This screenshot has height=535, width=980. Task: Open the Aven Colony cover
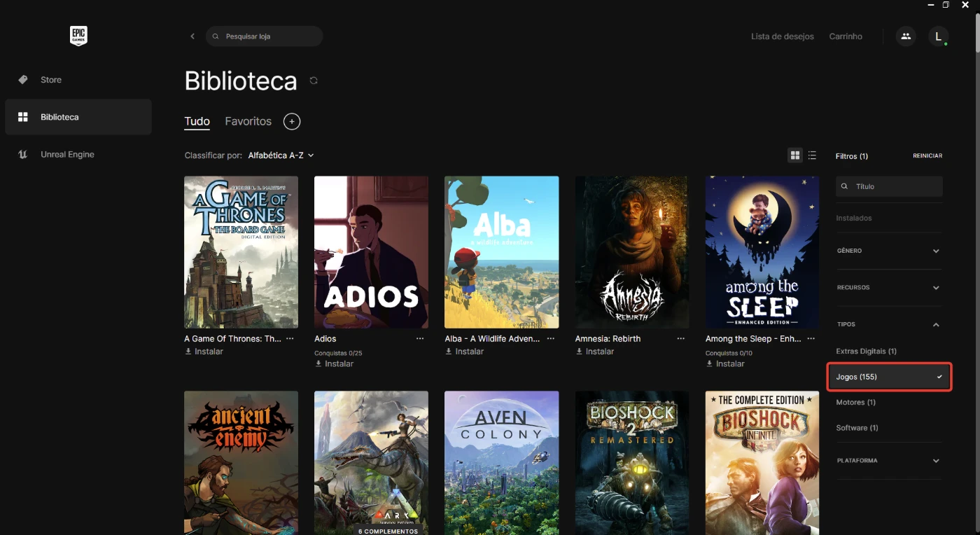tap(501, 463)
